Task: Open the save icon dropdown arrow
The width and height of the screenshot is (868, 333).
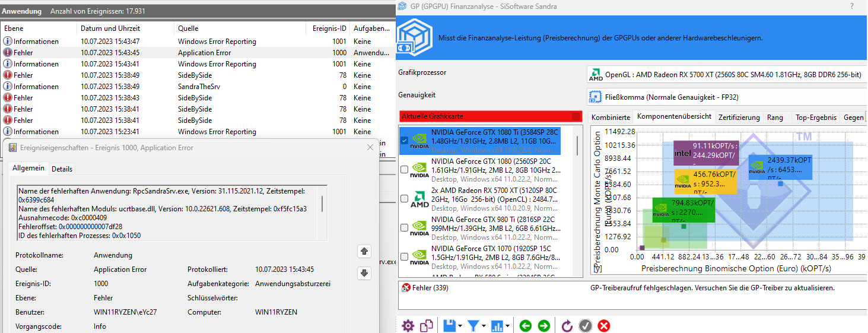Action: [x=460, y=326]
